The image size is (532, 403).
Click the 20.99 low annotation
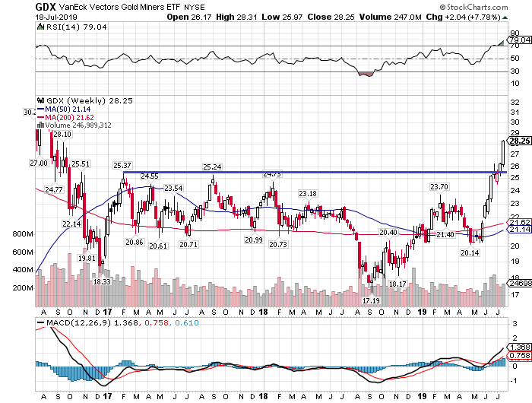pyautogui.click(x=254, y=240)
